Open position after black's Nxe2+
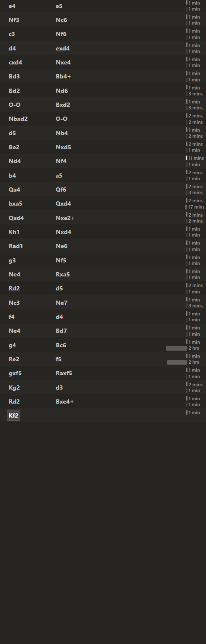The height and width of the screenshot is (644, 206). [65, 218]
